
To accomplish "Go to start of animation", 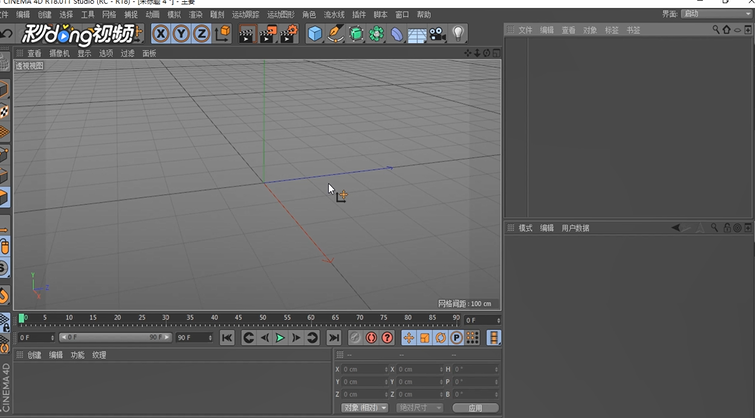I will click(227, 338).
